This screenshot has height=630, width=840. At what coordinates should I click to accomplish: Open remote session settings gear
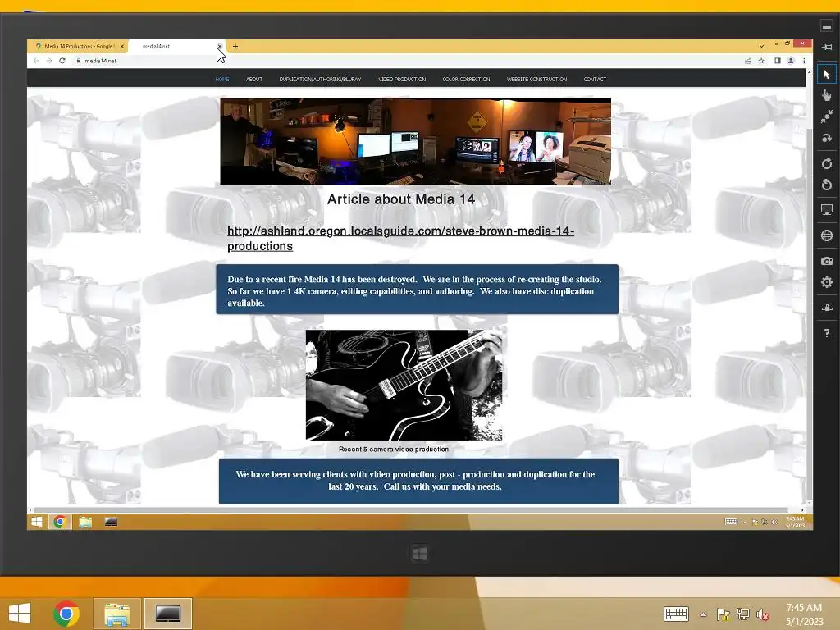click(827, 282)
